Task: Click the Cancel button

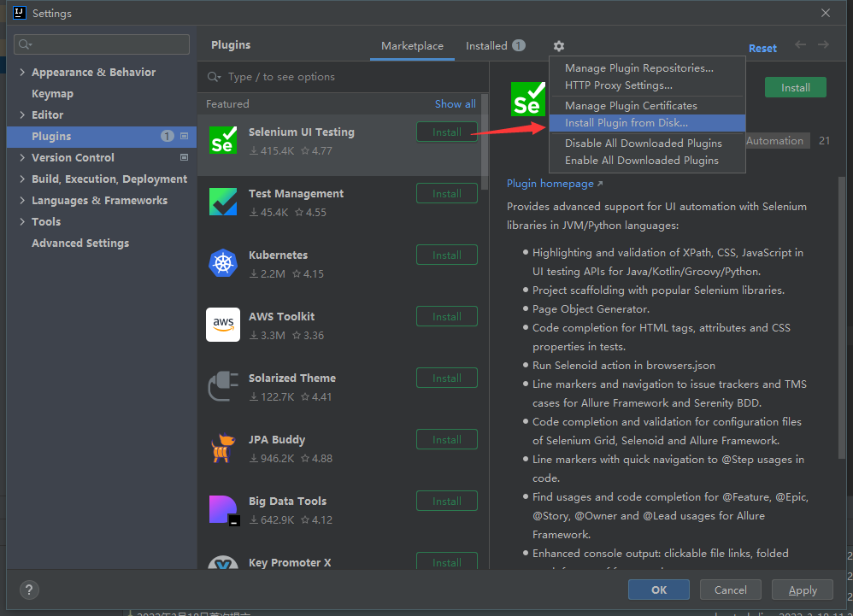Action: [730, 590]
